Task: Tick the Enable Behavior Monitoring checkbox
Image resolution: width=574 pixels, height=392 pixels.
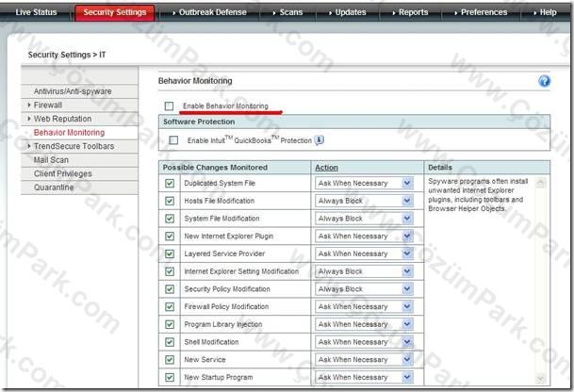Action: coord(169,106)
